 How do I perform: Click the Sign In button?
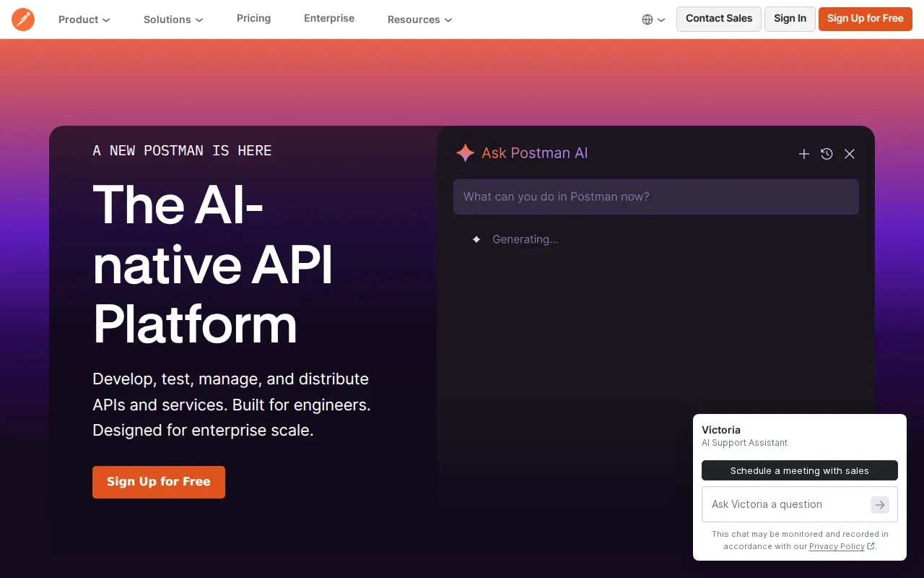790,19
